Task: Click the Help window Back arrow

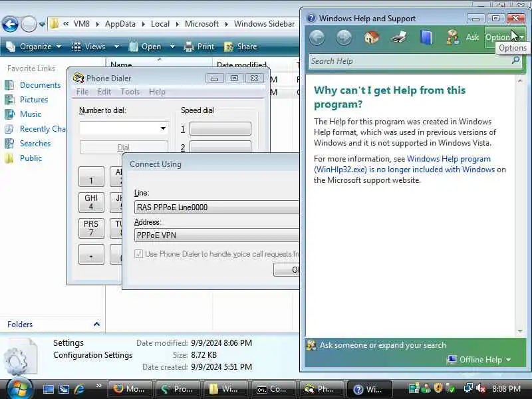Action: tap(317, 37)
